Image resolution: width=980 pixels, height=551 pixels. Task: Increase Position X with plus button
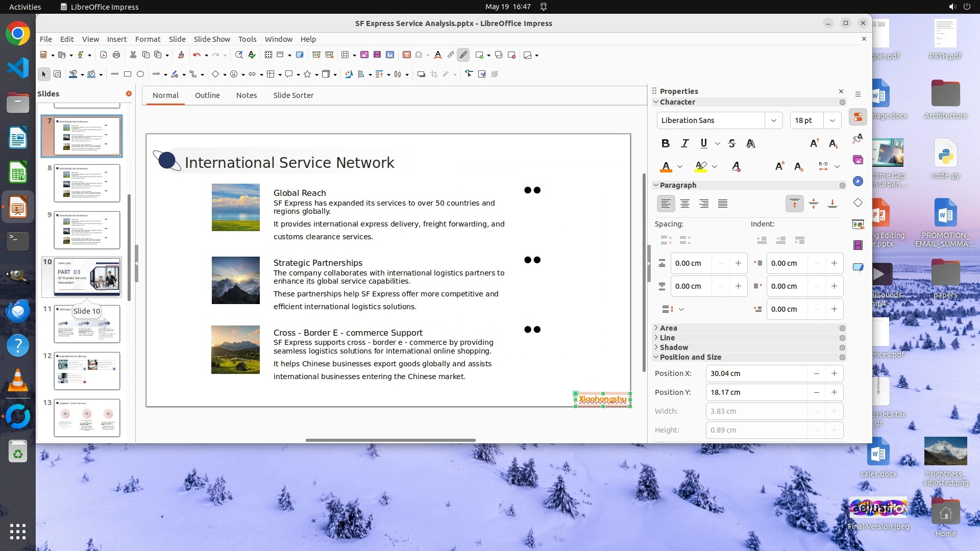tap(834, 373)
